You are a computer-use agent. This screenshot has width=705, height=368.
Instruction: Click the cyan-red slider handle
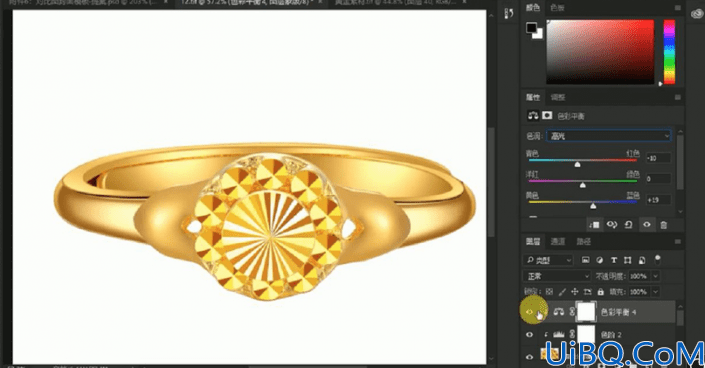pyautogui.click(x=577, y=164)
